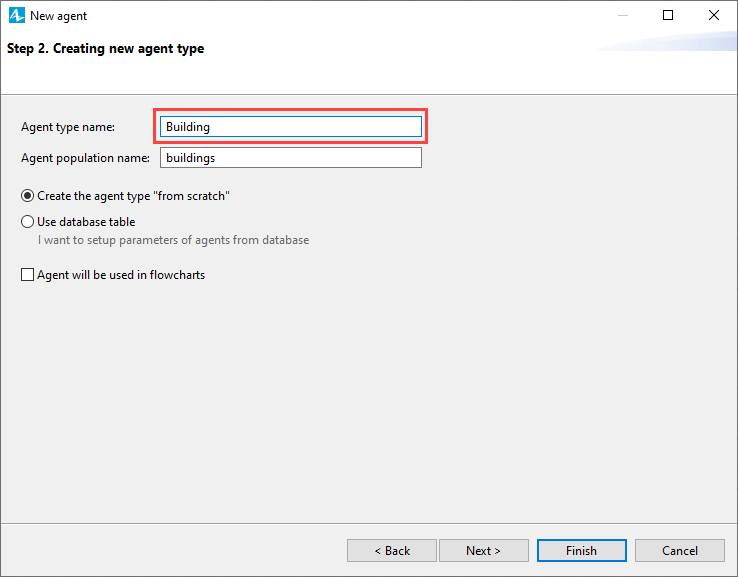
Task: Click Finish to create the agent
Action: click(581, 550)
